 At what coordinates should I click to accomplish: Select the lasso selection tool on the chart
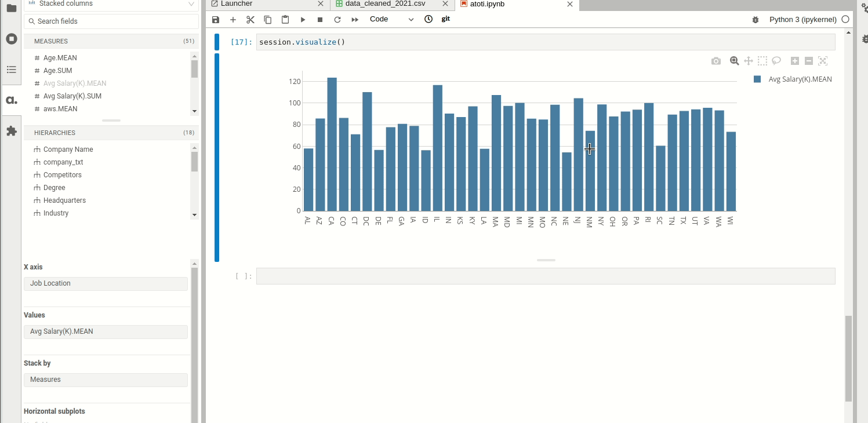[776, 61]
